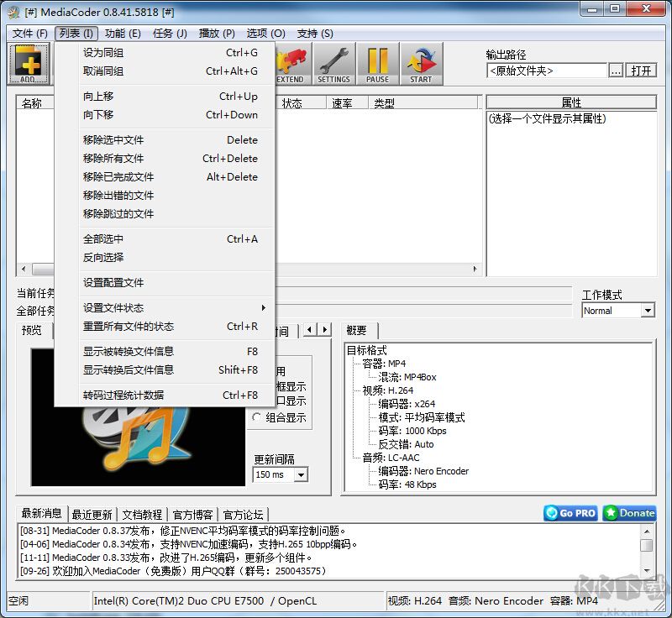Image resolution: width=672 pixels, height=618 pixels.
Task: Click the 打开 button beside output path
Action: (641, 71)
